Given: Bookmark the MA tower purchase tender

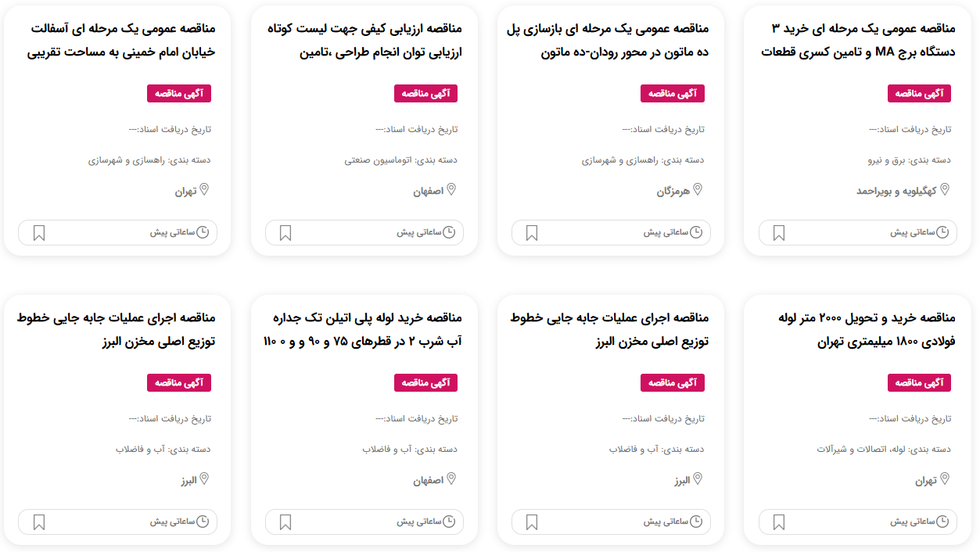Looking at the screenshot, I should pos(778,233).
